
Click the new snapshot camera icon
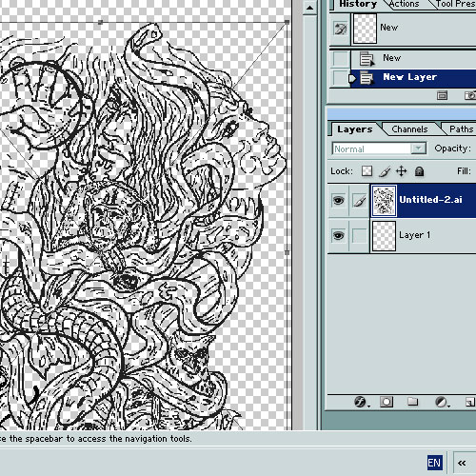[470, 95]
